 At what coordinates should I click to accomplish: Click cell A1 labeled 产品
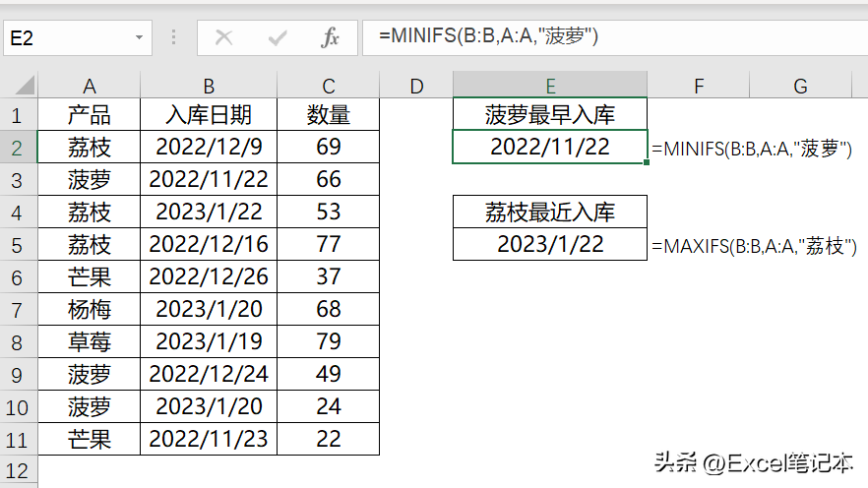click(90, 114)
